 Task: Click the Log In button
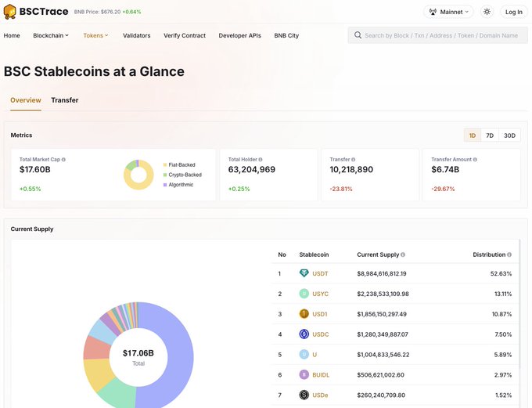(x=514, y=12)
